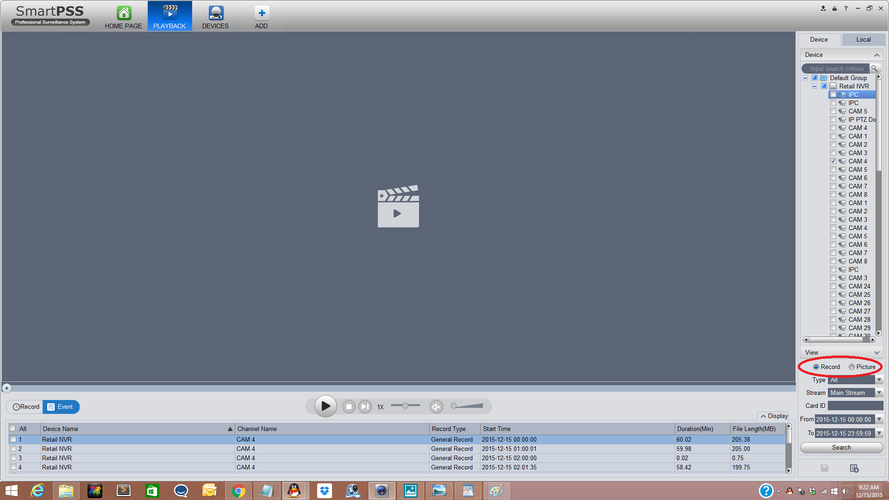The image size is (889, 500).
Task: Switch to the Local tab
Action: [x=863, y=40]
